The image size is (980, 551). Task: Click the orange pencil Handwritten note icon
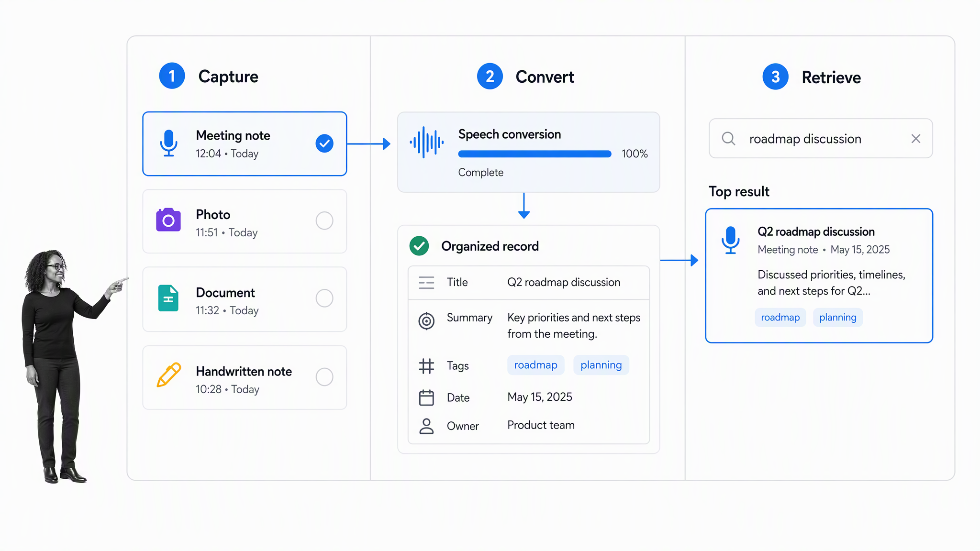169,375
